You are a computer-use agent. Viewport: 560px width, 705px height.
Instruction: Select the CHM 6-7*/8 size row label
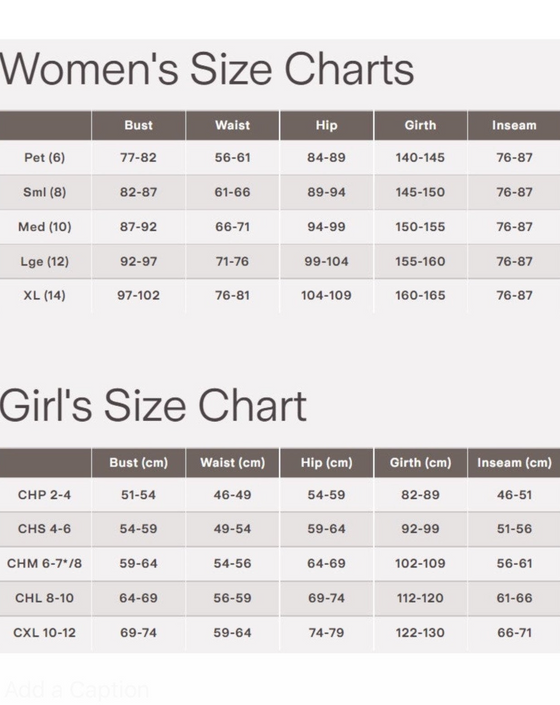[44, 563]
